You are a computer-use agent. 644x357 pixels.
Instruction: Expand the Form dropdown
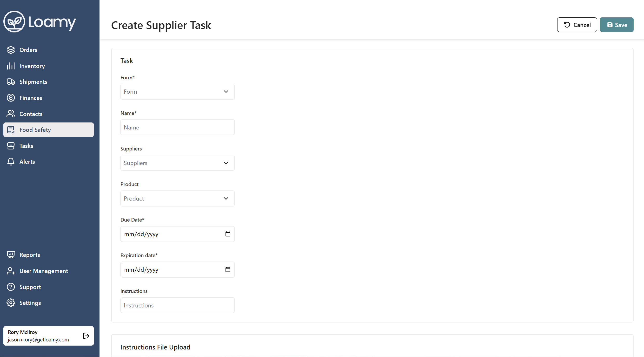pyautogui.click(x=177, y=92)
